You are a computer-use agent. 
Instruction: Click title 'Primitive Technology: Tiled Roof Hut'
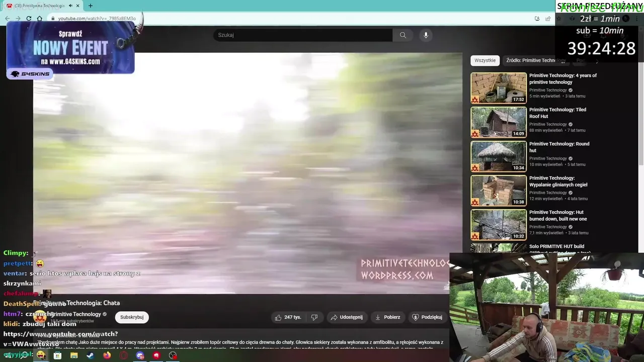[x=557, y=113]
